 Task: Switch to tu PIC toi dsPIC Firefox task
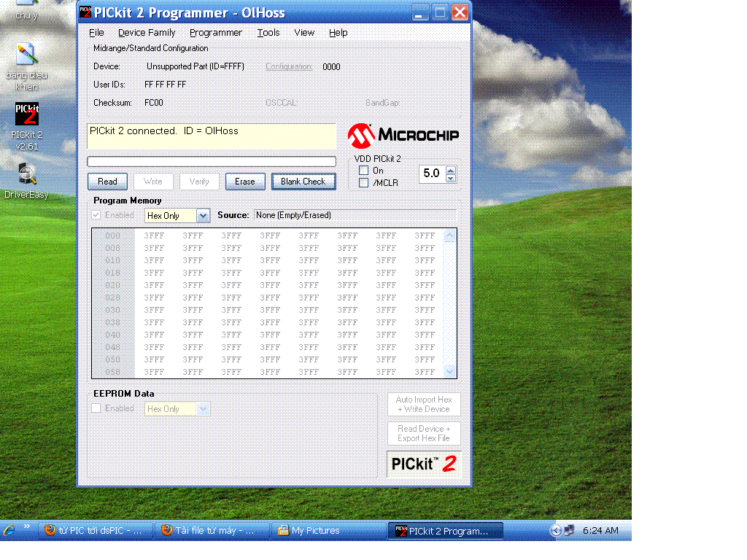coord(94,531)
